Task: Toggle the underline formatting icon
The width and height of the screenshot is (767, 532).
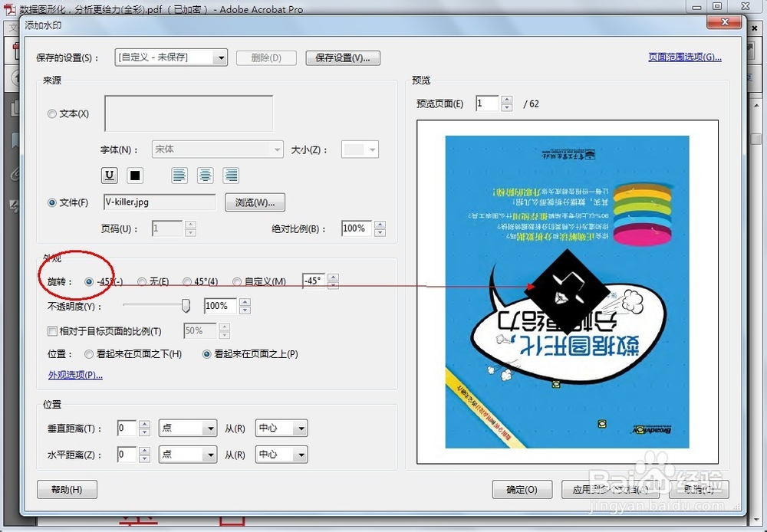Action: click(109, 176)
